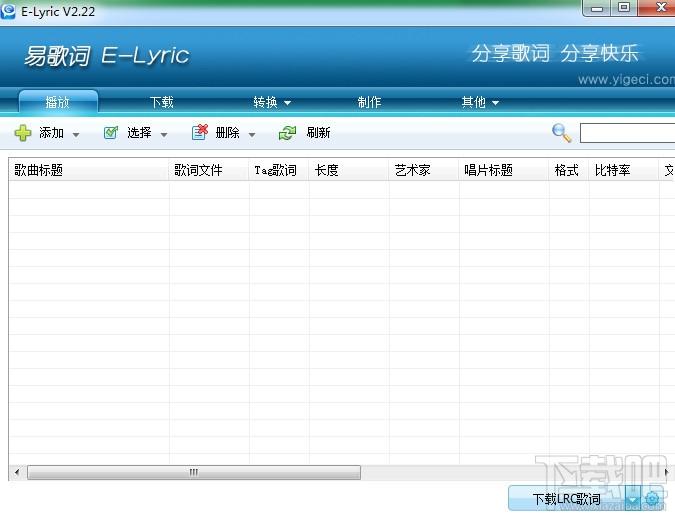Click the green plus Add icon

pyautogui.click(x=22, y=133)
